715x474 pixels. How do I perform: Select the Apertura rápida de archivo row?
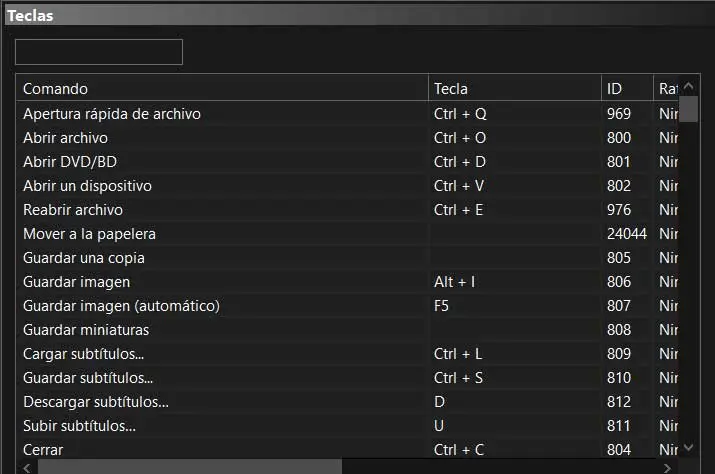(112, 114)
